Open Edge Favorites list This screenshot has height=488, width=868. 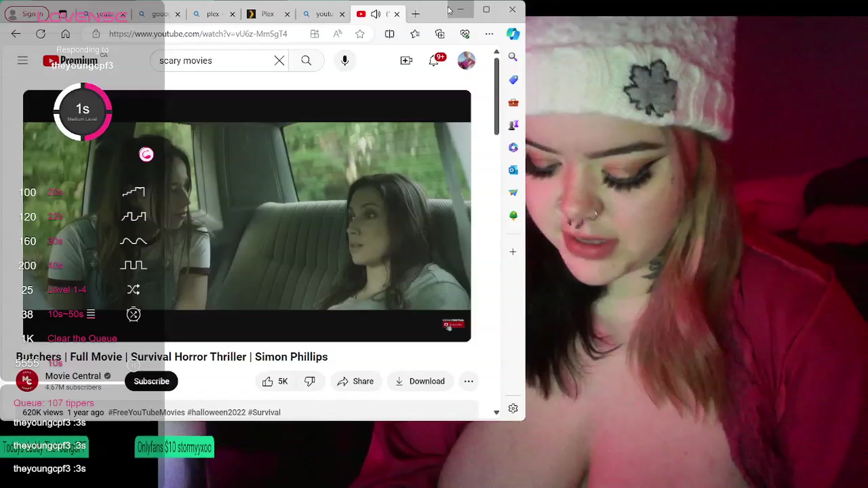(x=415, y=34)
